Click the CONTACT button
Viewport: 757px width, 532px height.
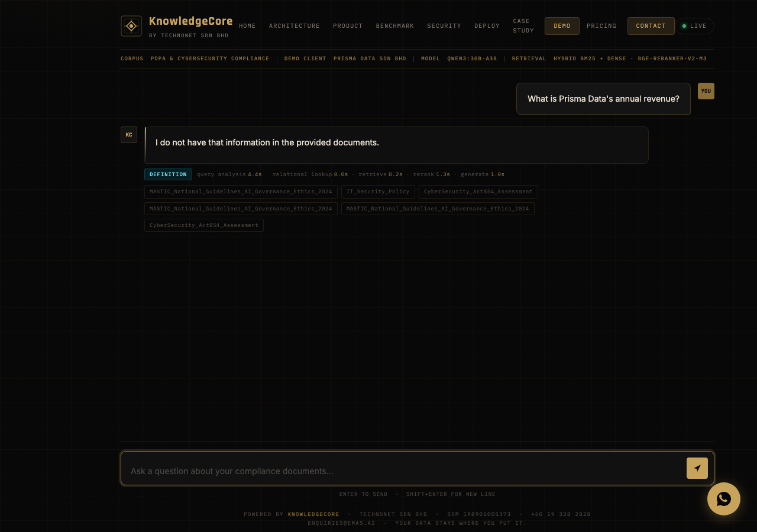(651, 26)
